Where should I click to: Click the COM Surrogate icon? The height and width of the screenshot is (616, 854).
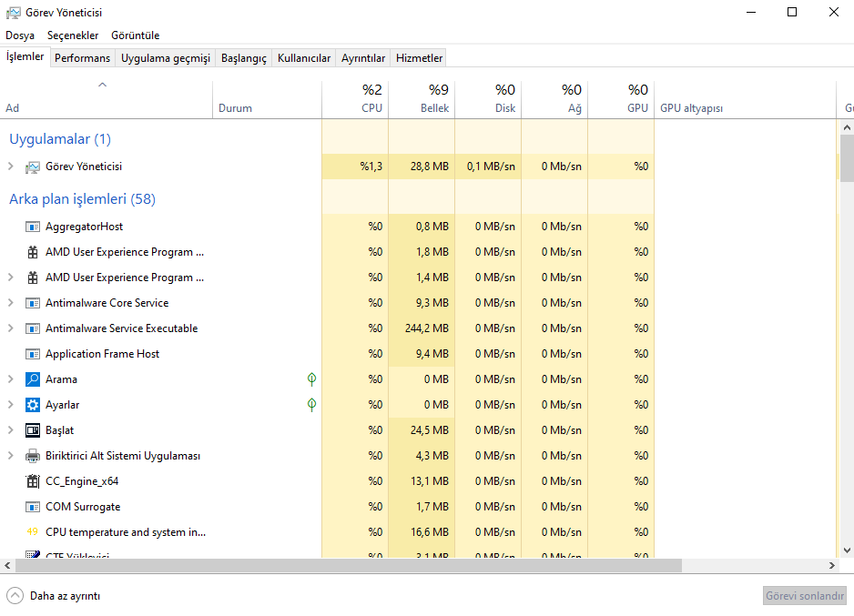[33, 507]
